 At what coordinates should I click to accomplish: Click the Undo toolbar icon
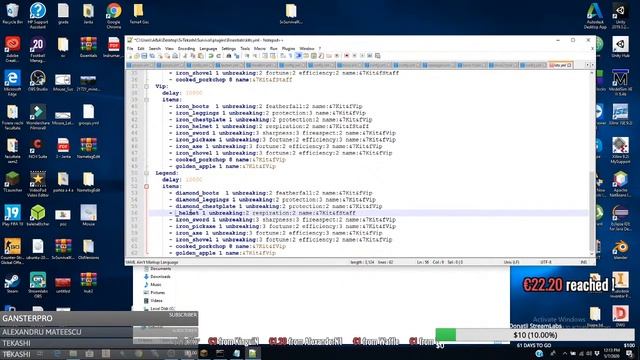pos(211,56)
